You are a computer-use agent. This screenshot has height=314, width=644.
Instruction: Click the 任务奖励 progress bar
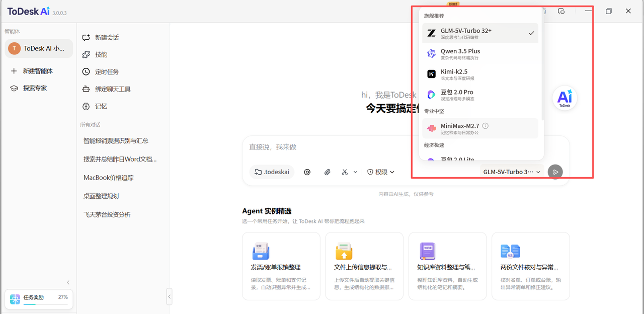45,304
